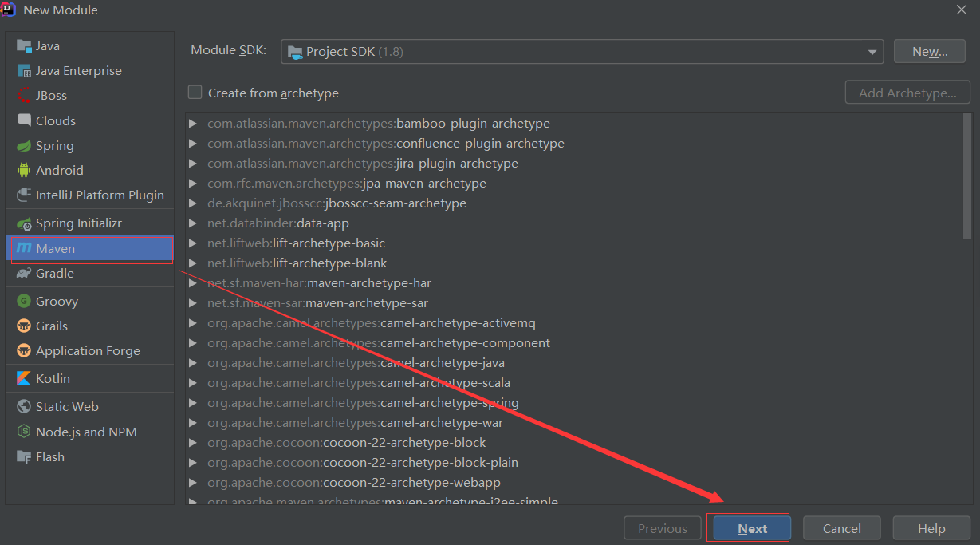Click the Add Archetype... button

click(907, 93)
